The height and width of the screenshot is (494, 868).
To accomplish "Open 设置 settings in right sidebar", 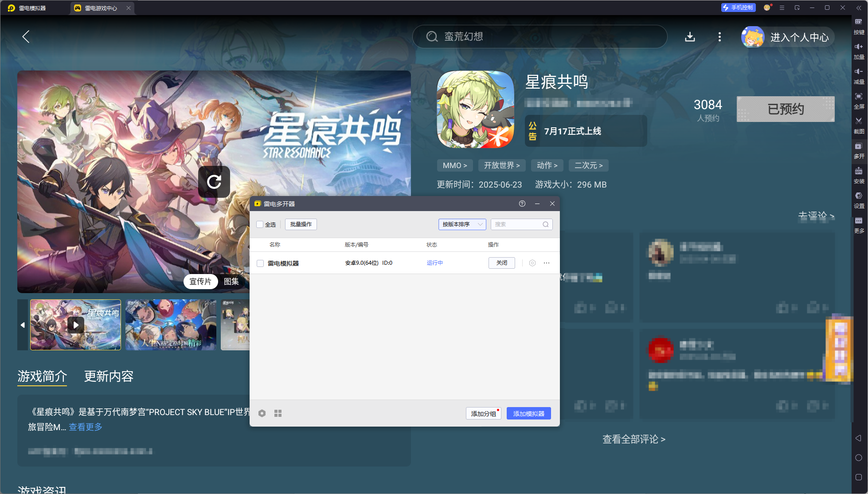I will pos(859,200).
